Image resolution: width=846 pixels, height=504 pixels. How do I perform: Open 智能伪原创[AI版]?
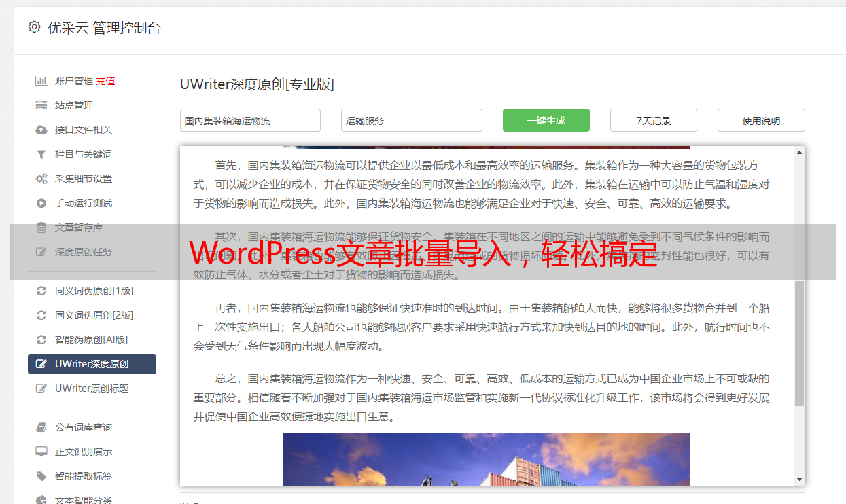92,340
